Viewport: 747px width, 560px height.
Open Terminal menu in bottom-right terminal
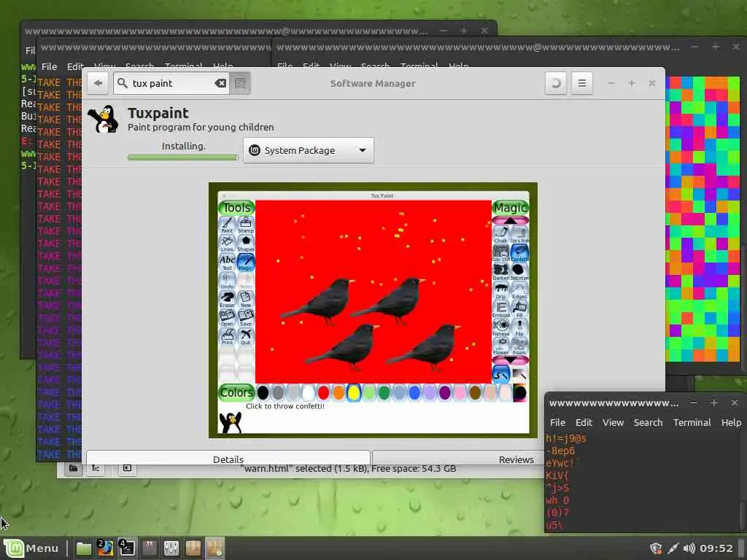pyautogui.click(x=692, y=422)
